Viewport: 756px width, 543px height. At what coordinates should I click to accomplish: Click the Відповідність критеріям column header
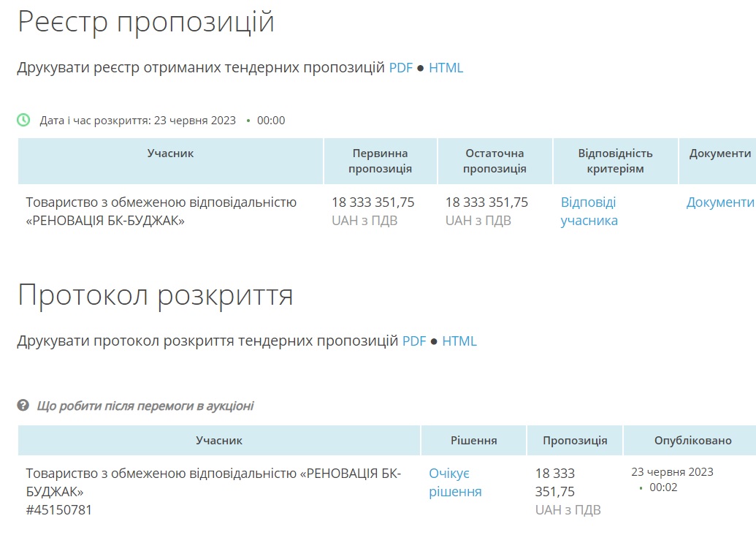point(615,161)
